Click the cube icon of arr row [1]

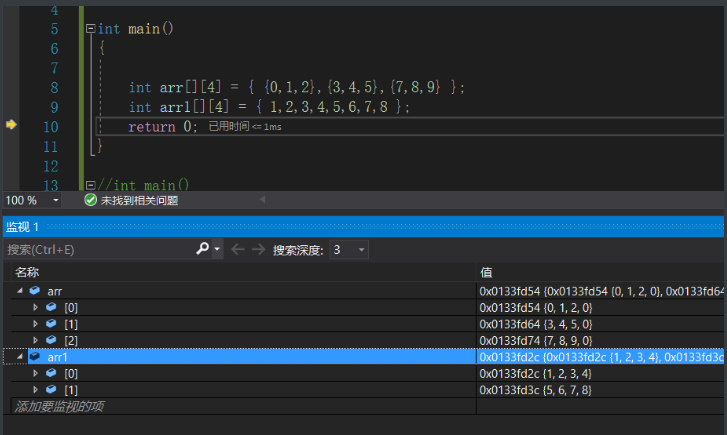tap(51, 324)
